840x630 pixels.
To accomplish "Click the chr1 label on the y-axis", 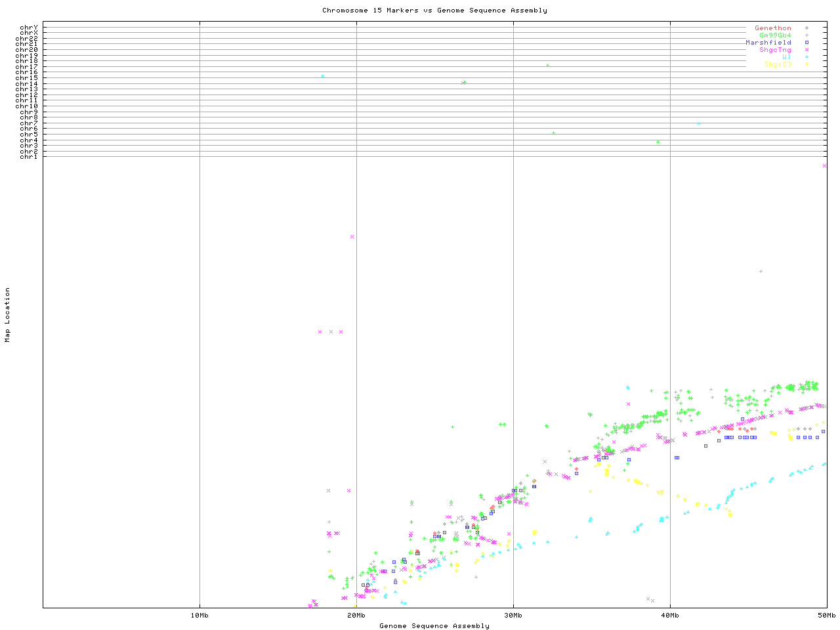I will click(28, 156).
